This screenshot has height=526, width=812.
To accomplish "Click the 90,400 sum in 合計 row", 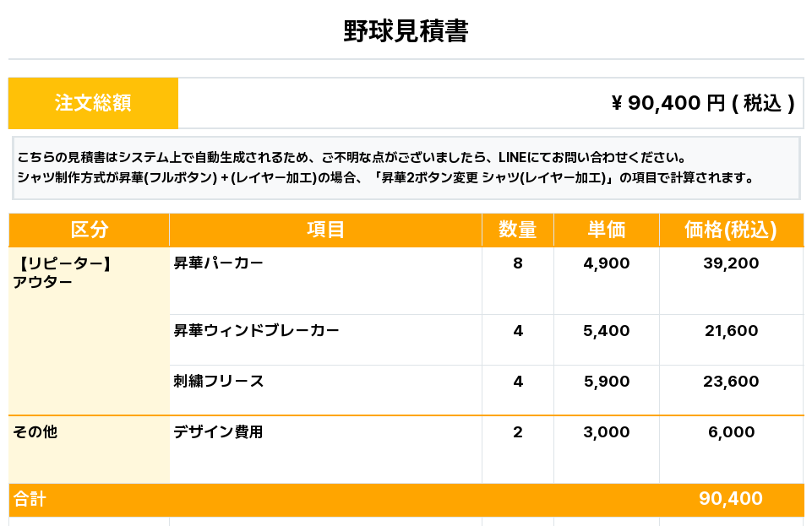I will coord(731,499).
